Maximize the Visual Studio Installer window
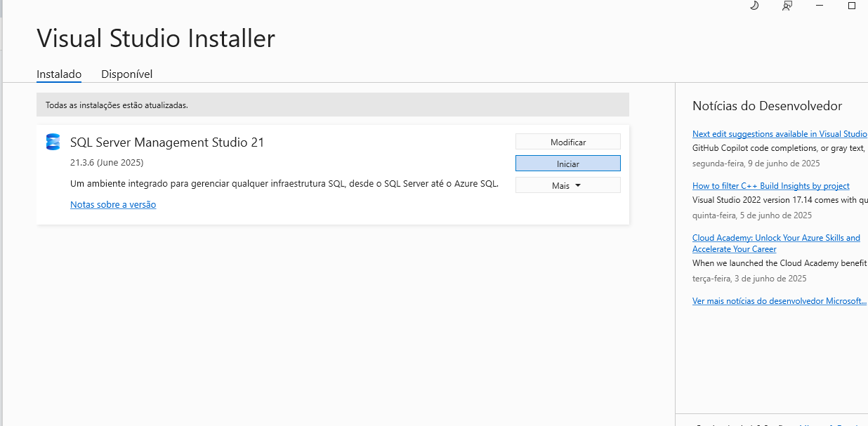The height and width of the screenshot is (426, 868). point(852,6)
